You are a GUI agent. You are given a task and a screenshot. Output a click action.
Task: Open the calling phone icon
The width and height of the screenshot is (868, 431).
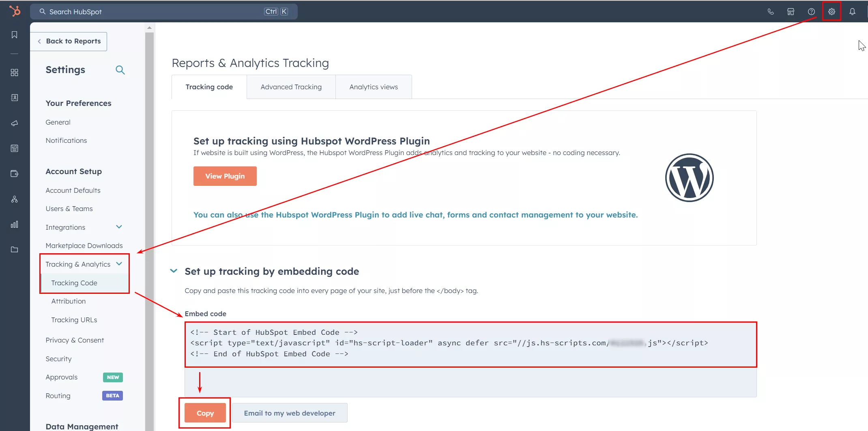click(x=771, y=12)
